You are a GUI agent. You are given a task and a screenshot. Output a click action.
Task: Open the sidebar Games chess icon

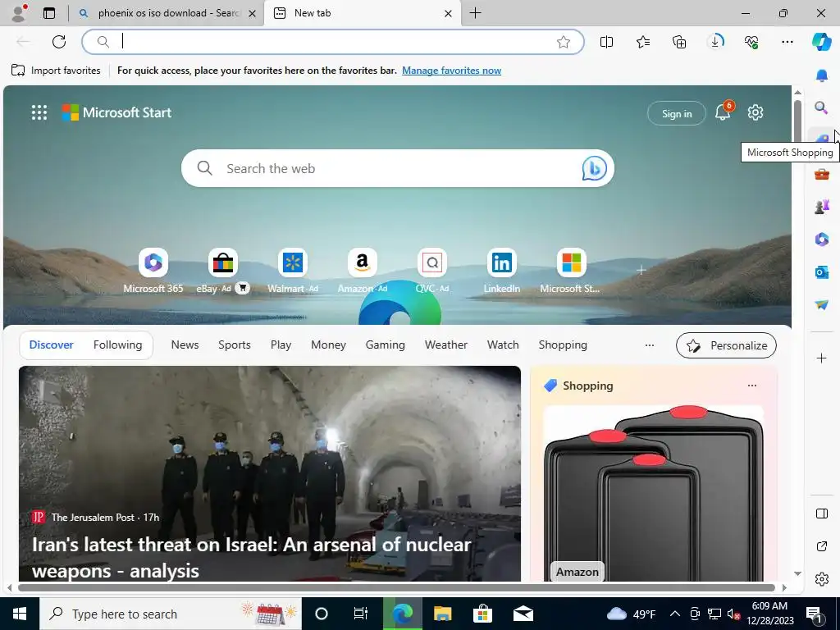click(822, 206)
